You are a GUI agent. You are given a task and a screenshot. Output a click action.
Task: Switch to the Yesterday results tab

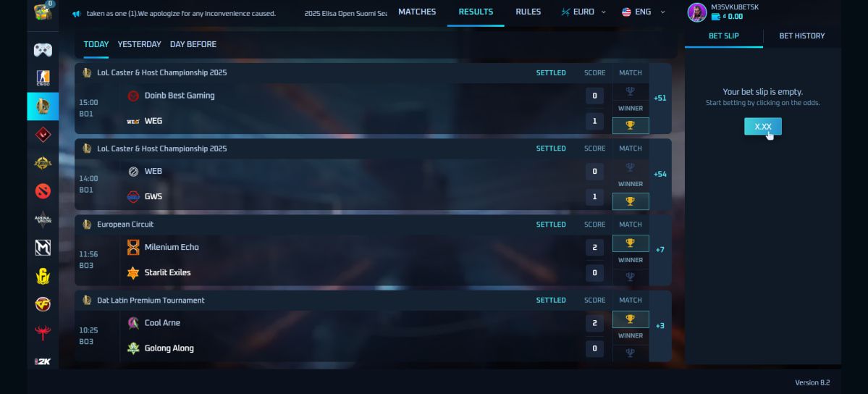139,44
